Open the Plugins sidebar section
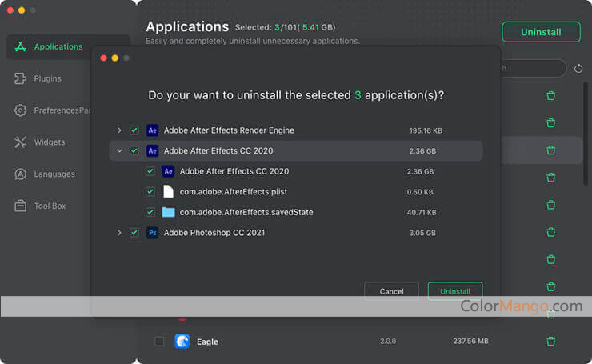 pos(47,78)
